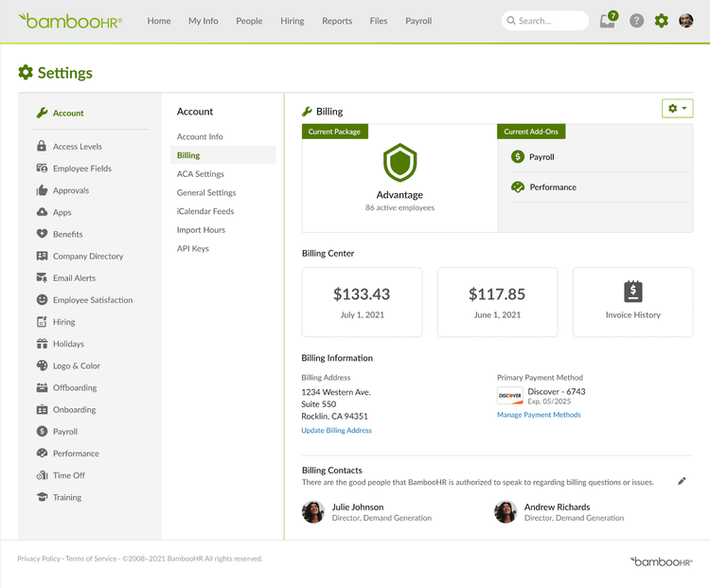Open the Invoice History card

click(x=632, y=302)
